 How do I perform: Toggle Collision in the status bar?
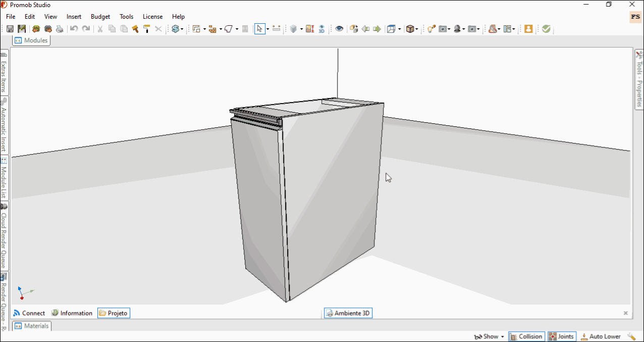(526, 336)
